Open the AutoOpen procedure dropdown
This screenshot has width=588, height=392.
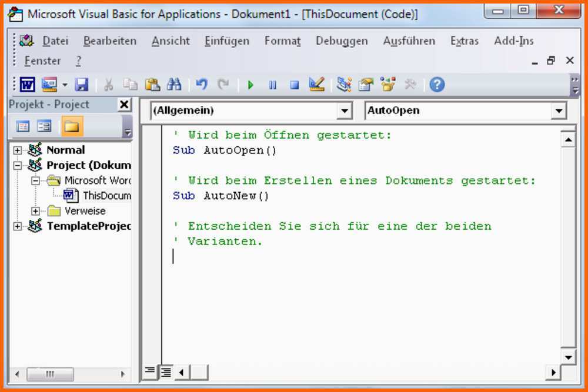tap(559, 111)
